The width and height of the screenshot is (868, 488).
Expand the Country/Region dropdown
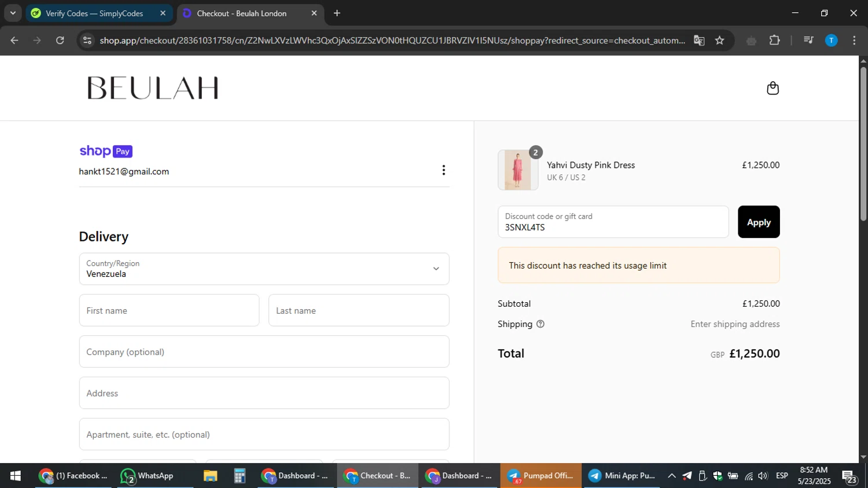pyautogui.click(x=264, y=269)
